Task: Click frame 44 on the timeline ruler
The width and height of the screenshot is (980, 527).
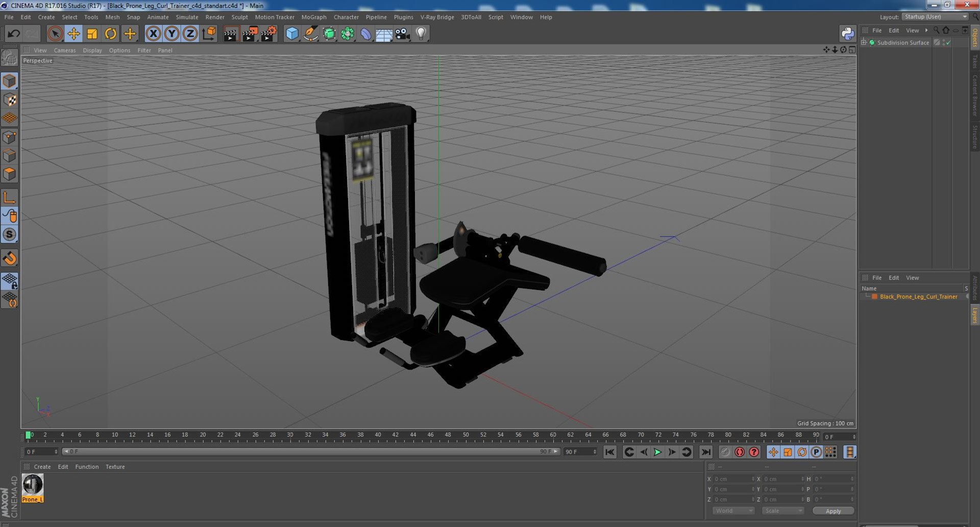Action: pos(413,435)
